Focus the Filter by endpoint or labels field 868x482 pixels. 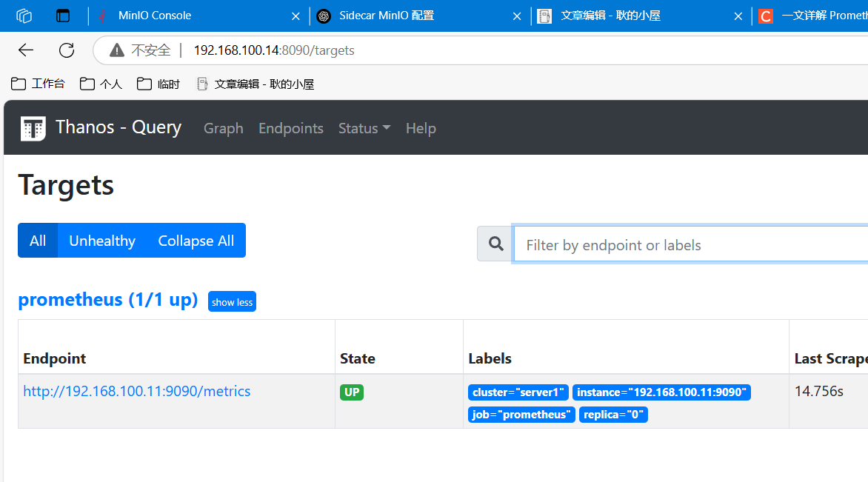point(691,244)
